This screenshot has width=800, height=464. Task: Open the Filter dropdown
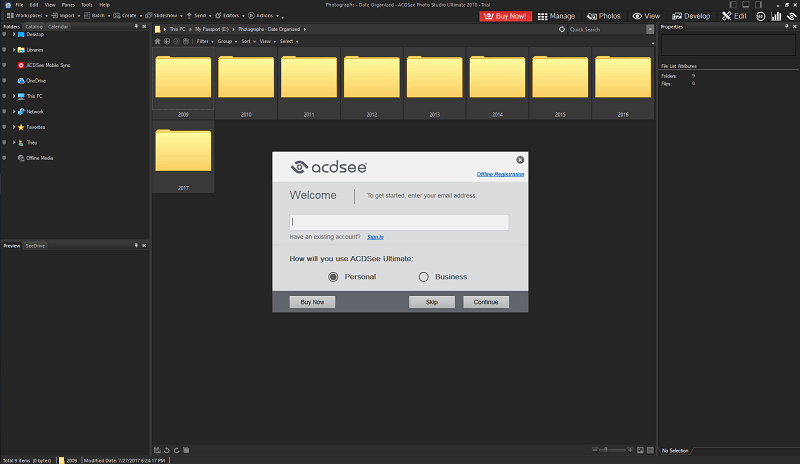[205, 41]
